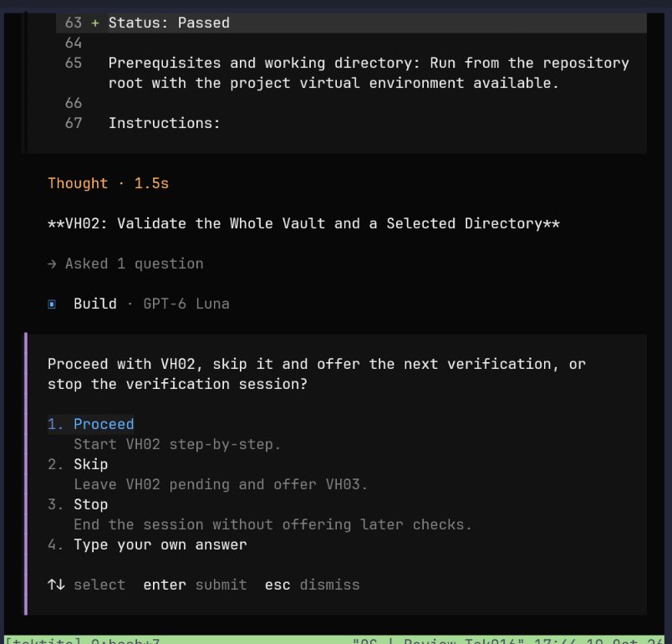Expand the Asked 1 question entry
Viewport: 672px width, 644px height.
[x=134, y=263]
